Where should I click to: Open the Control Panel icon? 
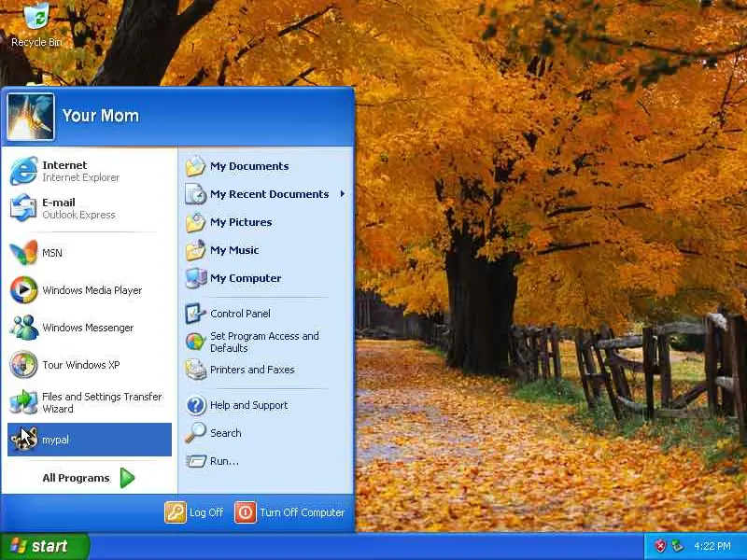coord(195,314)
